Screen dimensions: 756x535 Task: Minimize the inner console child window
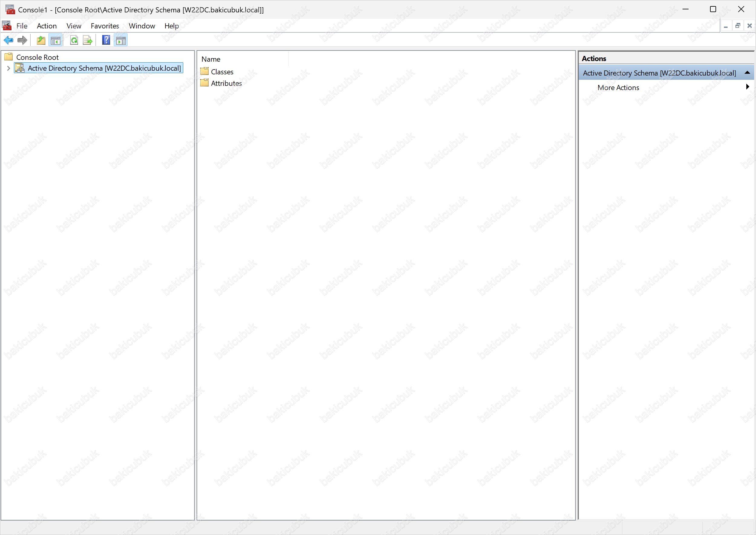tap(726, 26)
